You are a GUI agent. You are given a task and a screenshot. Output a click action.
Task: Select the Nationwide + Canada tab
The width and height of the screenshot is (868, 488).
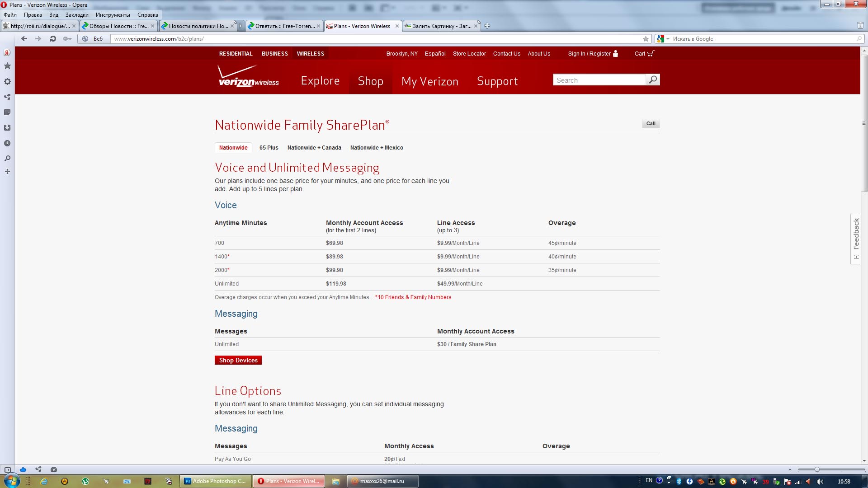pos(314,148)
